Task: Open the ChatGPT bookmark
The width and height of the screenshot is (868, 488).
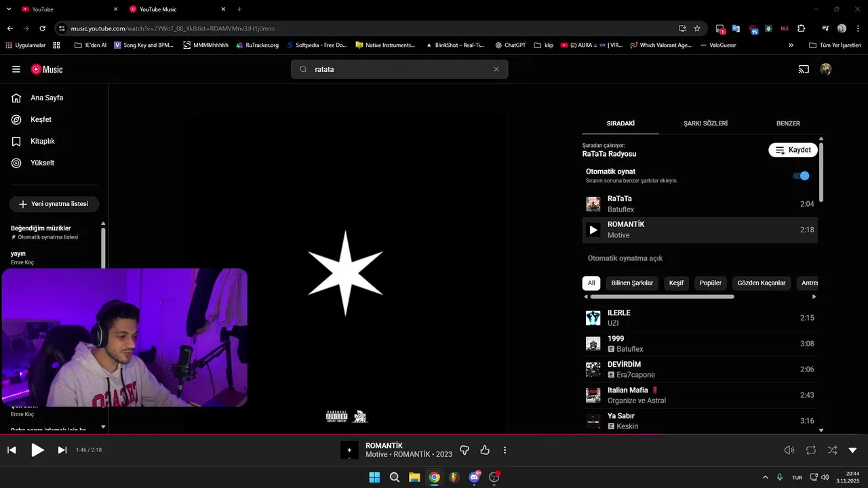Action: pyautogui.click(x=510, y=45)
